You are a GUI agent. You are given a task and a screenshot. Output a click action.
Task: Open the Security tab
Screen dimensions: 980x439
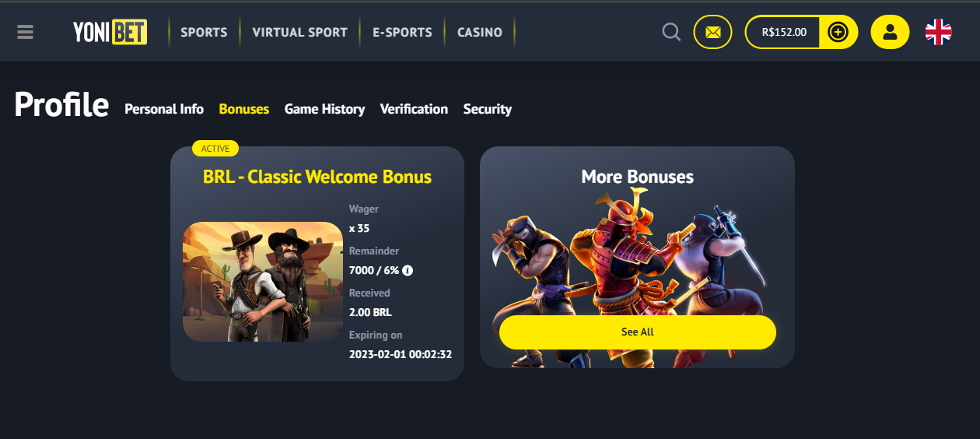(488, 109)
